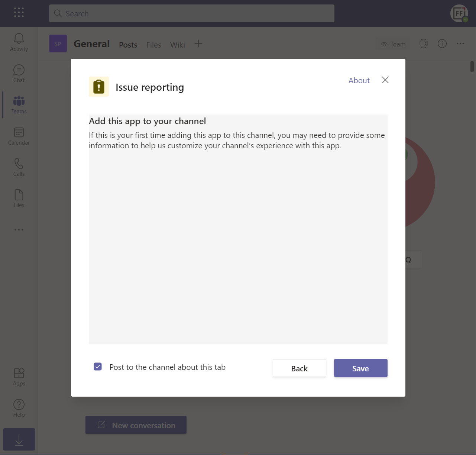476x455 pixels.
Task: Show more apps via sidebar ellipsis
Action: click(x=19, y=230)
